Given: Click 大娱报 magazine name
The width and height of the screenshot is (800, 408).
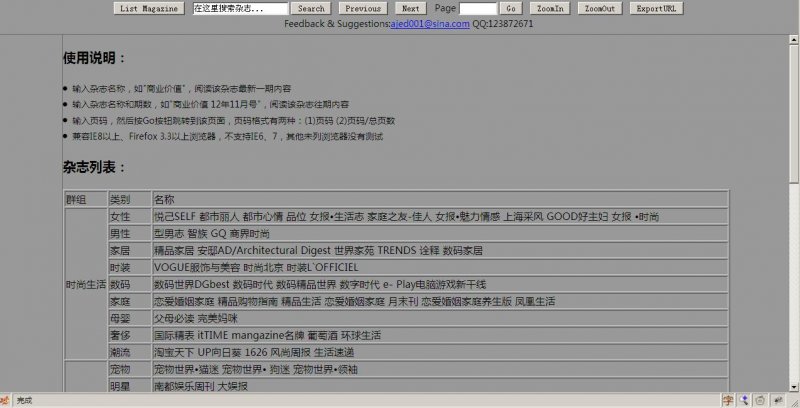Looking at the screenshot, I should [x=233, y=386].
